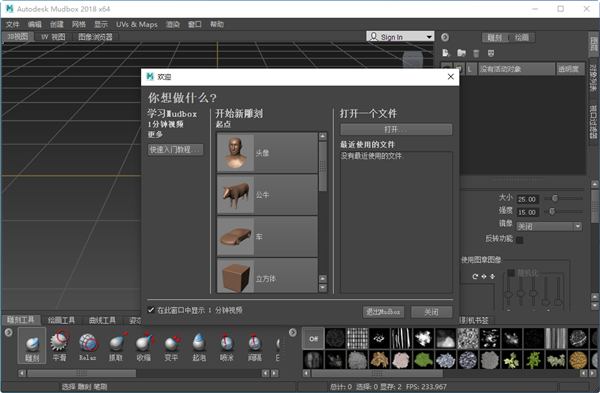
Task: Open the 帮助 menu
Action: [217, 24]
